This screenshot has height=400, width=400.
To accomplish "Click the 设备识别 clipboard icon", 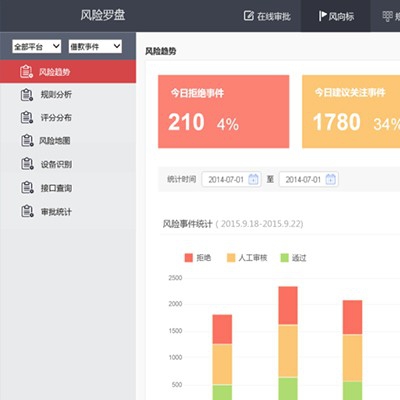I will point(27,164).
